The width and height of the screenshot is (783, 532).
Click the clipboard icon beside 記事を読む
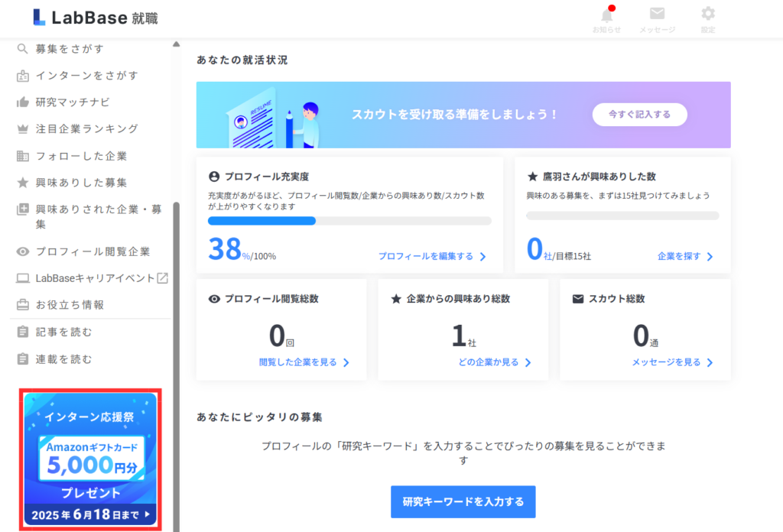(22, 332)
